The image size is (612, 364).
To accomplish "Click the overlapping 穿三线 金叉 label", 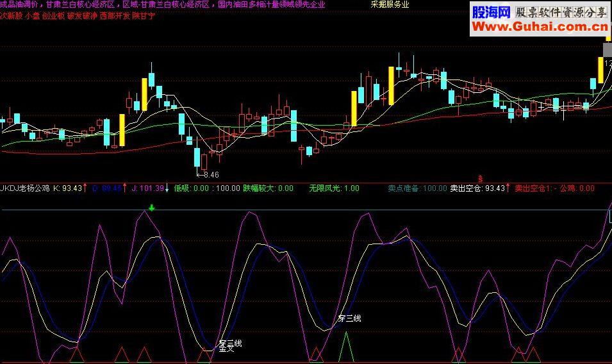I will [x=230, y=345].
